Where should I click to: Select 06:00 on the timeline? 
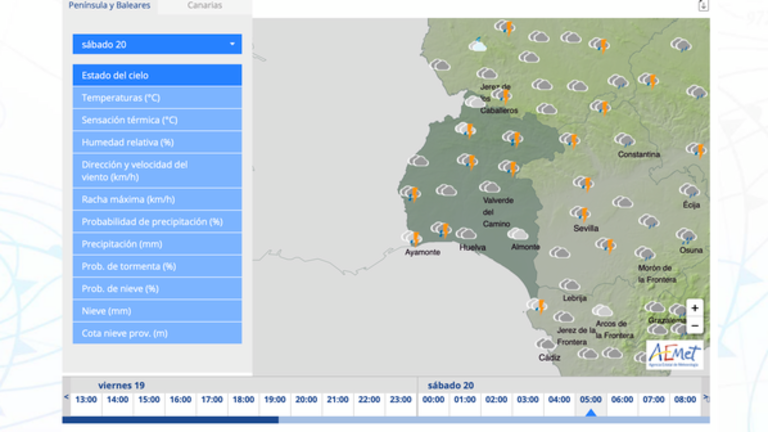click(x=622, y=400)
